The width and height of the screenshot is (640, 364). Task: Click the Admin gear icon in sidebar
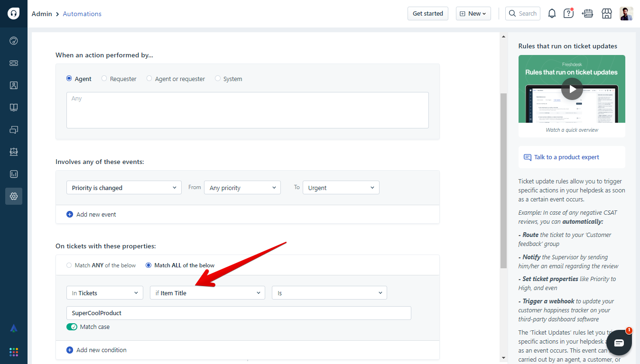(x=14, y=196)
